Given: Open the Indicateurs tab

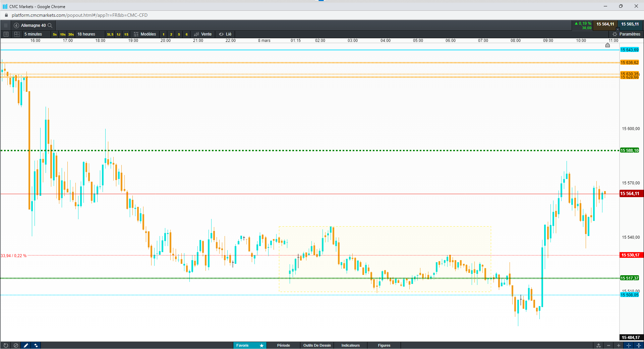Looking at the screenshot, I should [x=351, y=345].
